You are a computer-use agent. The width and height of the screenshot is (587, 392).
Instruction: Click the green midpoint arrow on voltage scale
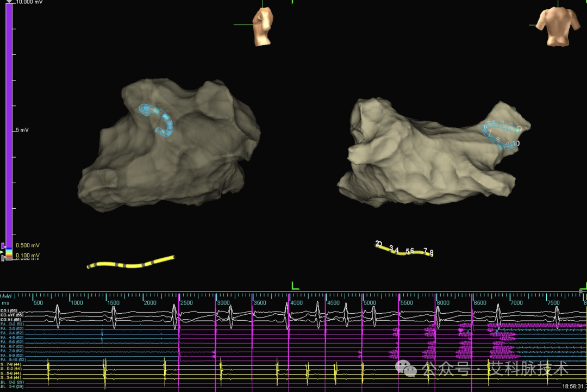[2, 252]
